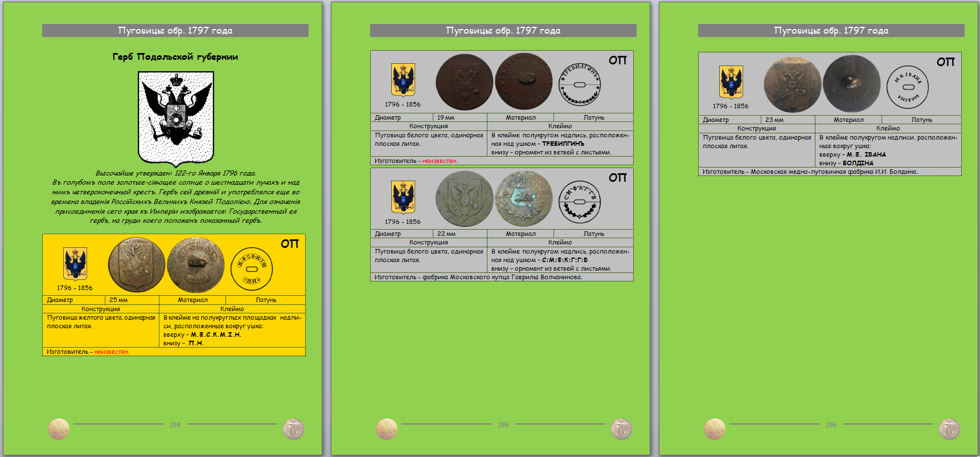
Task: Click the page number 194
Action: [x=175, y=425]
